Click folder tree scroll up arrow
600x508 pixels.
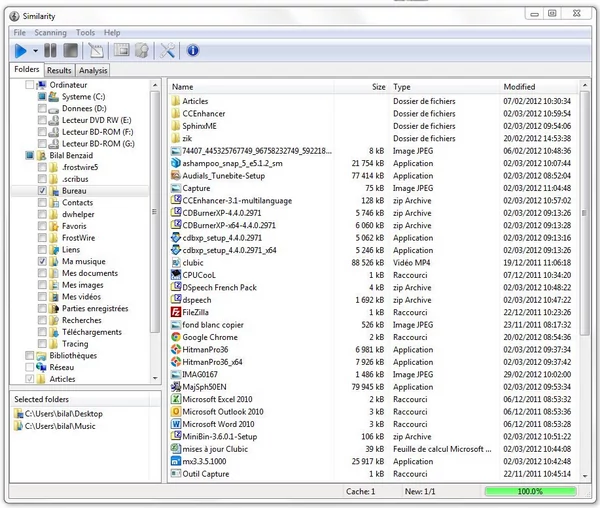point(155,85)
